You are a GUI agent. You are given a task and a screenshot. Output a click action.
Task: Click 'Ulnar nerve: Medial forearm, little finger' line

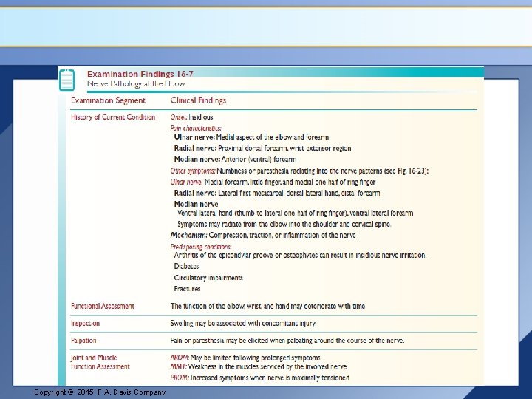tap(273, 182)
